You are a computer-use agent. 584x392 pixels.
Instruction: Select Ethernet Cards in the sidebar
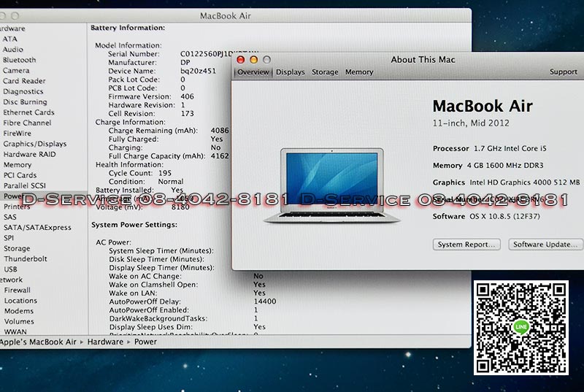(28, 112)
